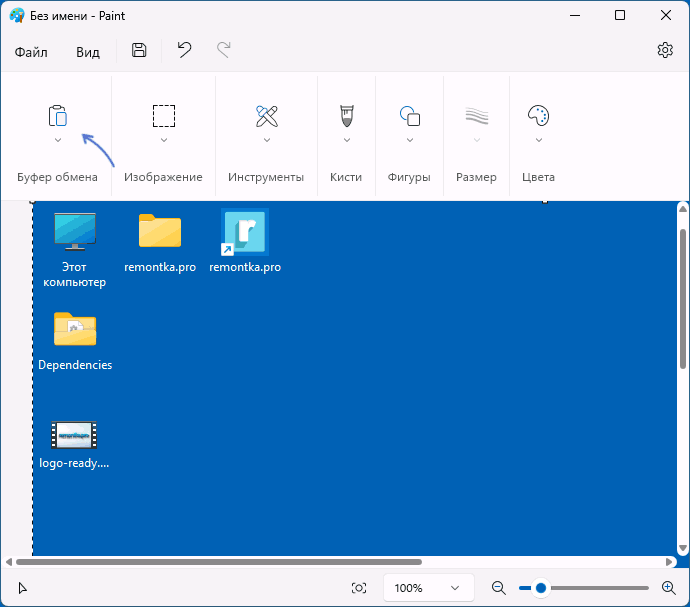Click the scroll left arrow
This screenshot has width=690, height=607.
point(8,562)
